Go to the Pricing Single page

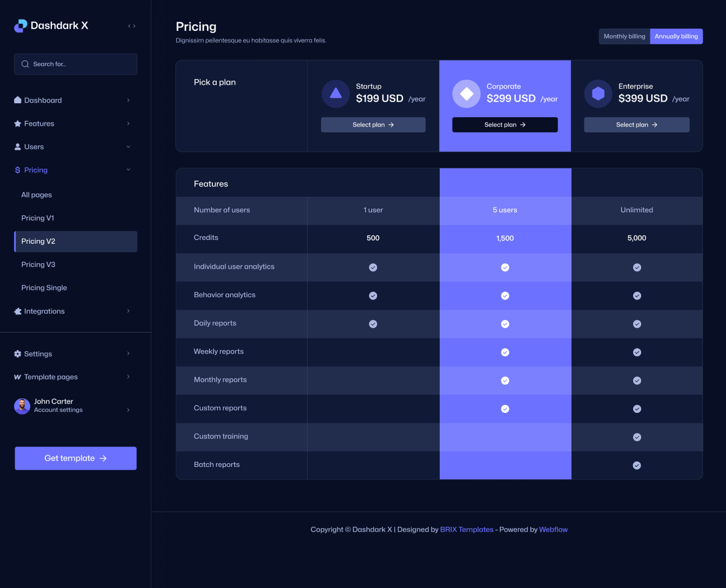tap(44, 288)
